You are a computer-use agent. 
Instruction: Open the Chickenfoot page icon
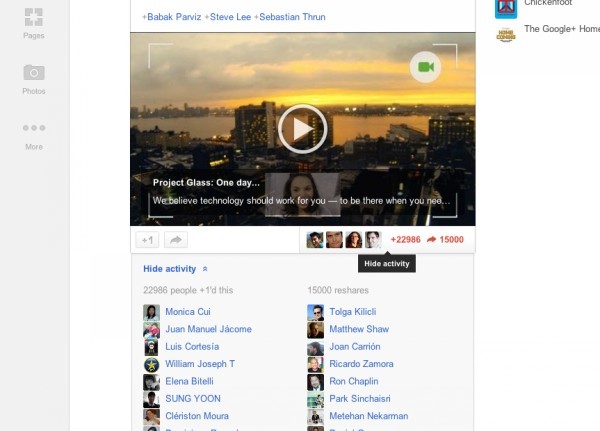[x=506, y=8]
